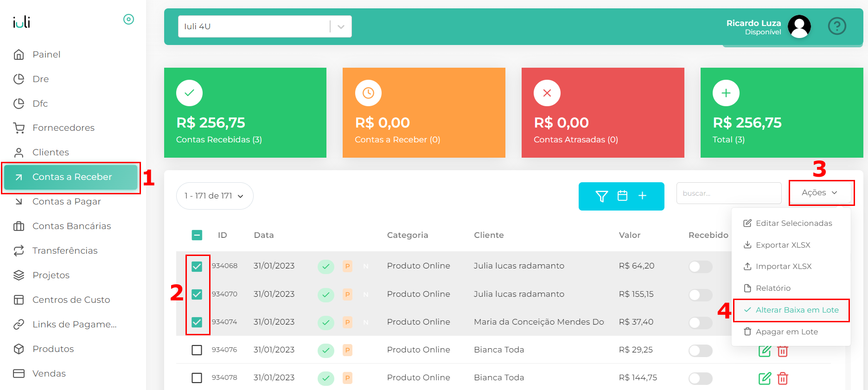
Task: Click the help question mark icon
Action: click(x=836, y=26)
